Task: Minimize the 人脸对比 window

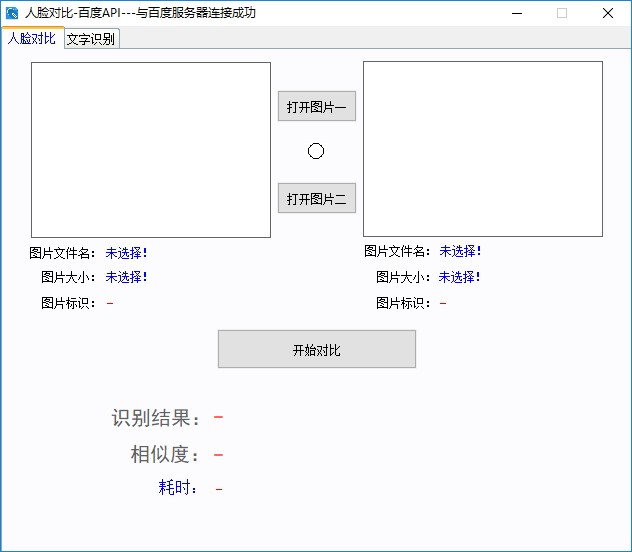Action: pos(517,13)
